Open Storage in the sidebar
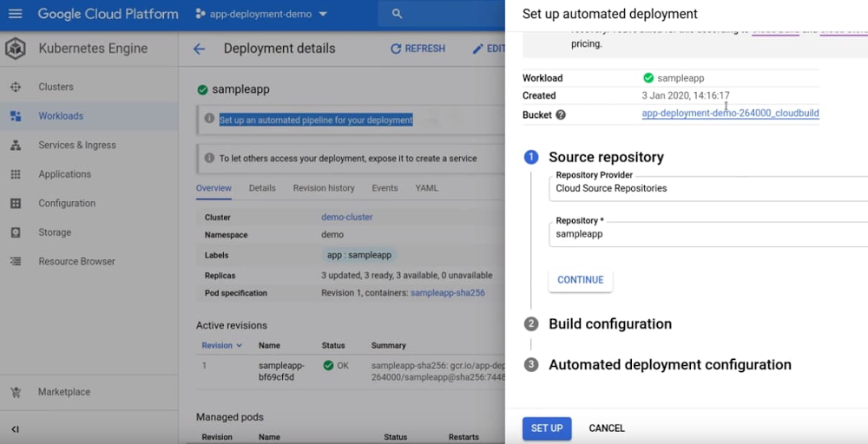The image size is (868, 444). (x=55, y=232)
